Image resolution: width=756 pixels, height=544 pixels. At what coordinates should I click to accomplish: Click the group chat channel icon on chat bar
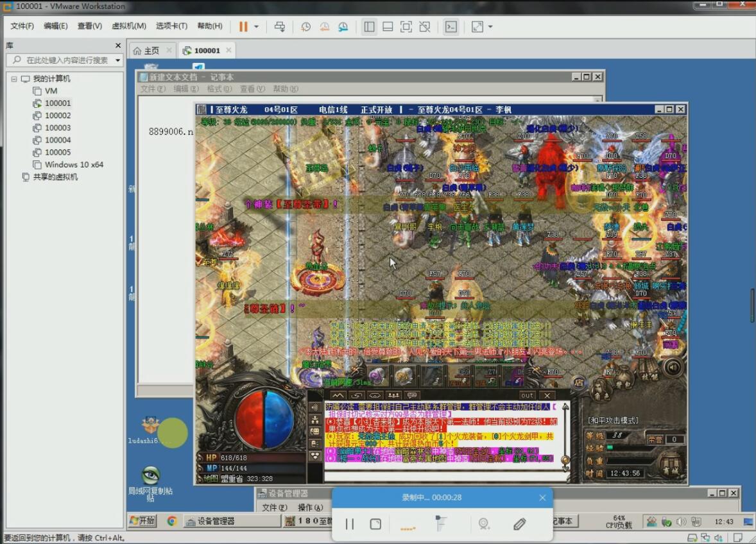(393, 396)
